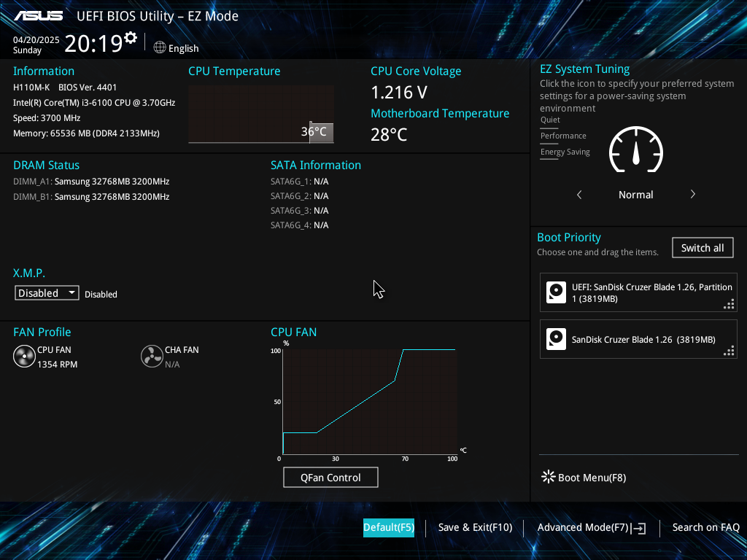Click the Boot Menu star icon
The width and height of the screenshot is (747, 560).
(549, 477)
